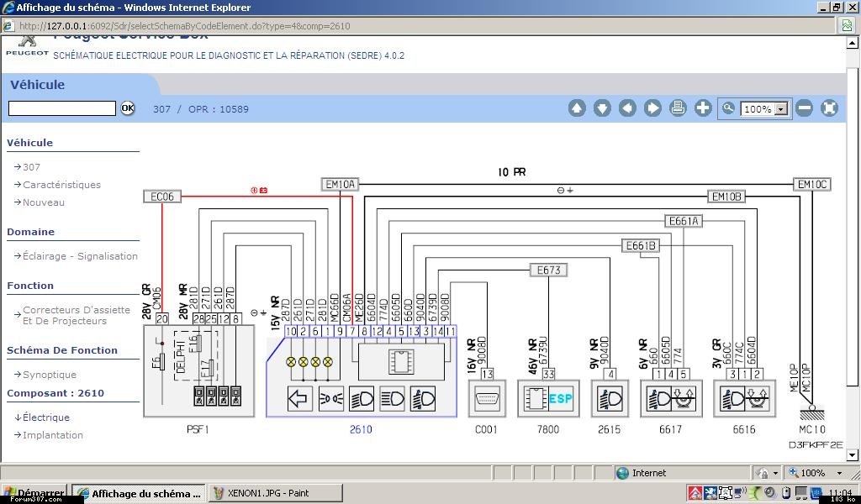Viewport: 861px width, 504px height.
Task: Click the E673 splice label
Action: 548,270
